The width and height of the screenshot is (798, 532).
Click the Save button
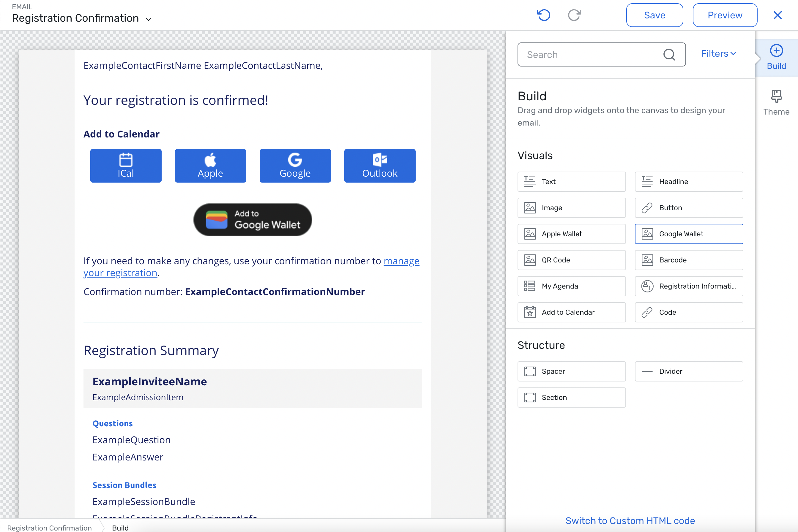(655, 15)
